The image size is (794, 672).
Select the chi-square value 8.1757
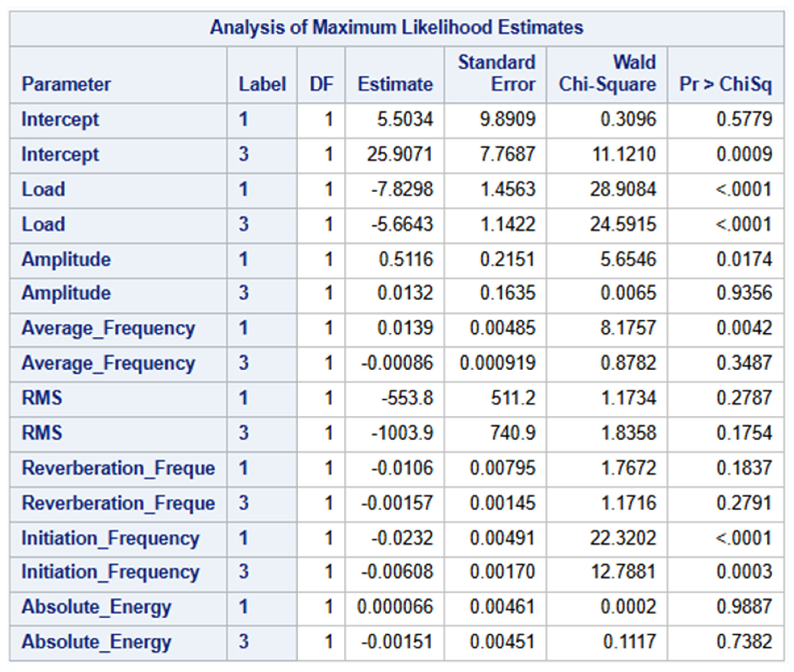pos(628,328)
